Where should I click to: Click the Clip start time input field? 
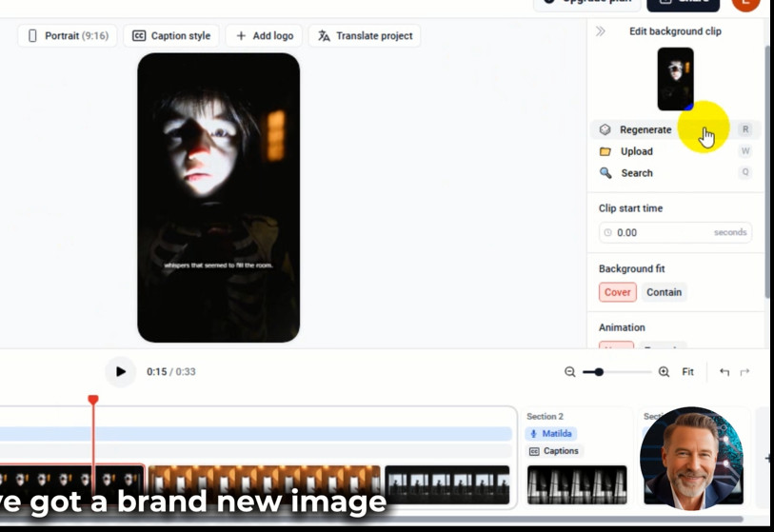[x=675, y=232]
